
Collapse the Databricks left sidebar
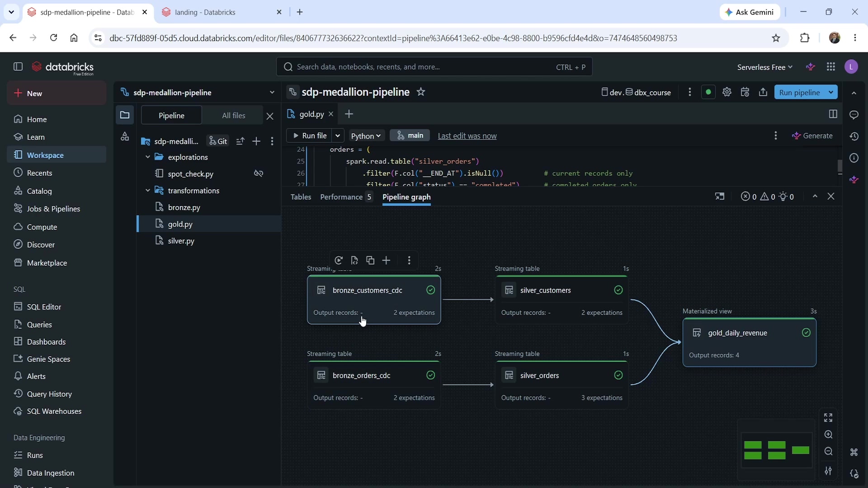pyautogui.click(x=18, y=67)
